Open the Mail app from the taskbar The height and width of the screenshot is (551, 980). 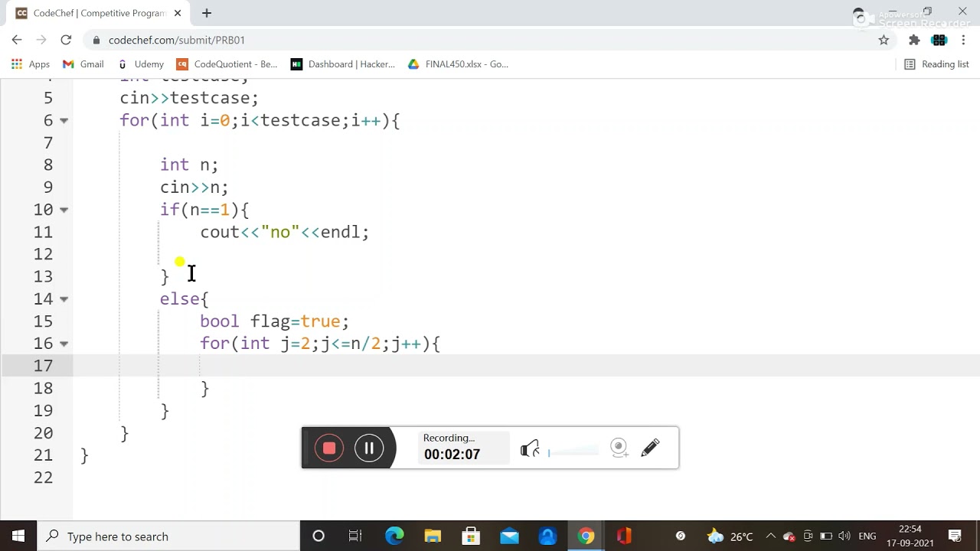click(509, 536)
